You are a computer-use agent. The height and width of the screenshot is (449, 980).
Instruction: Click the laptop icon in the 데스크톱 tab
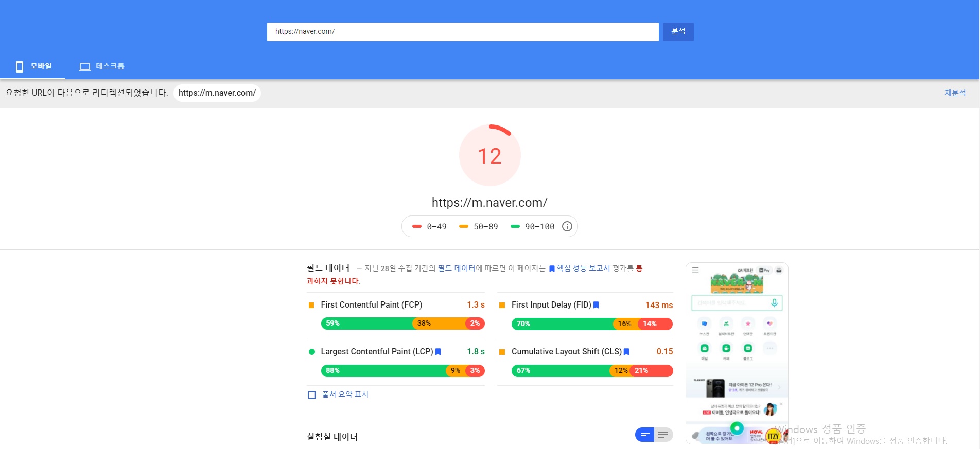point(85,66)
